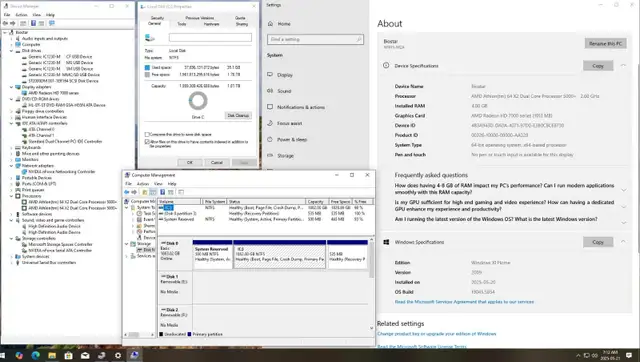
Task: Click Disk Cleanup button
Action: [x=238, y=115]
